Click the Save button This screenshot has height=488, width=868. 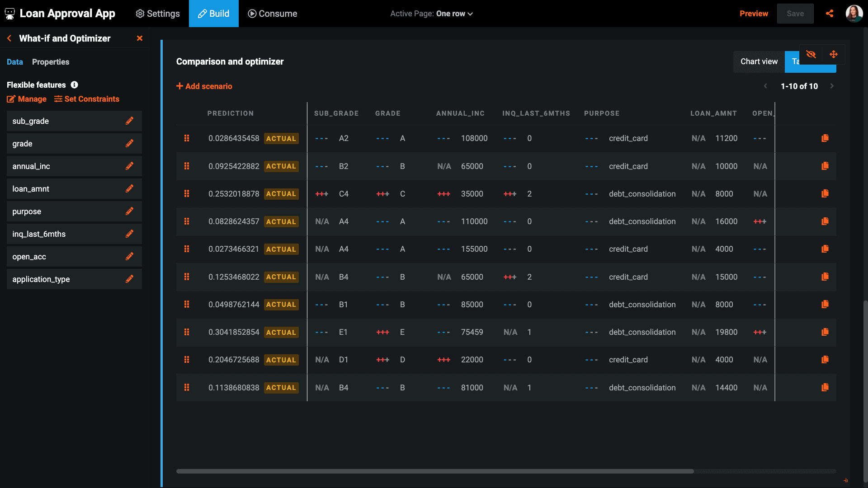point(795,14)
